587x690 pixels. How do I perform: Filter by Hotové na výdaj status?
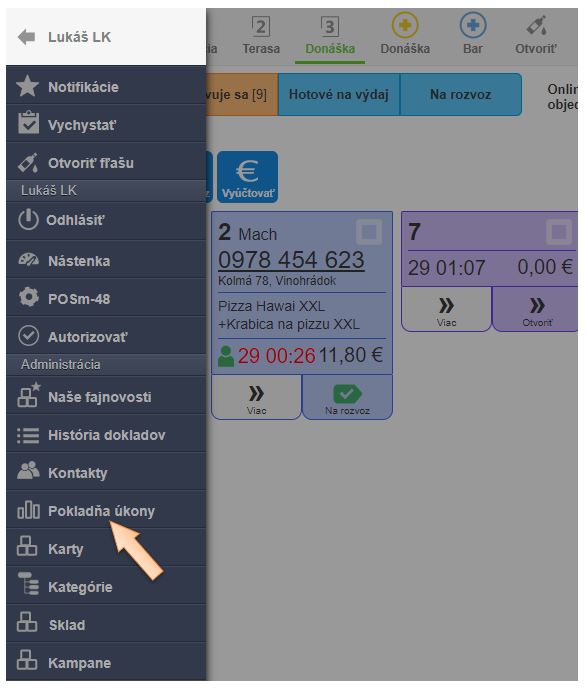tap(338, 94)
